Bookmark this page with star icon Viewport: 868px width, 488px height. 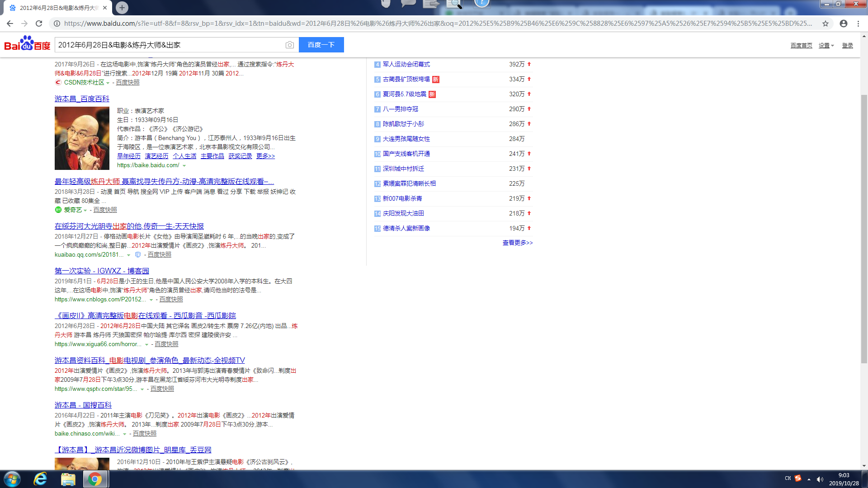coord(826,23)
